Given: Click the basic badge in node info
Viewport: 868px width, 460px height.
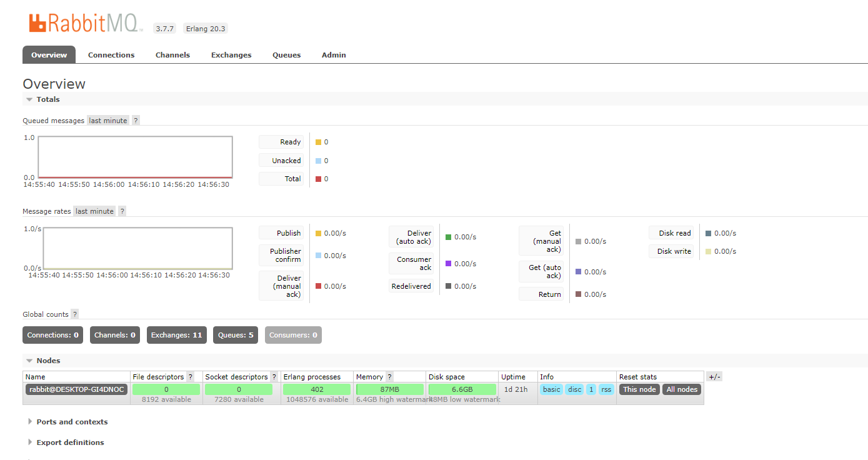Looking at the screenshot, I should tap(551, 389).
